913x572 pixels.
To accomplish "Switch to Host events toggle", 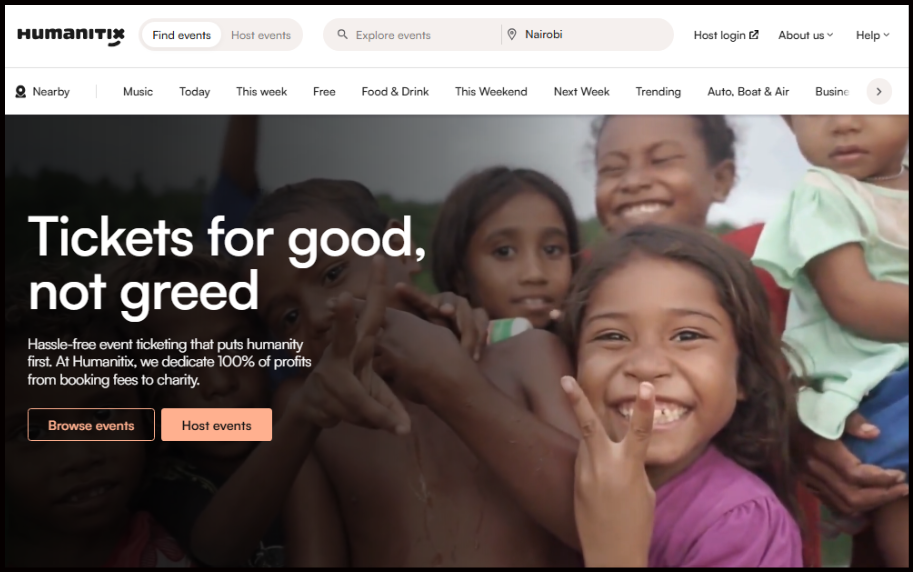I will pyautogui.click(x=261, y=35).
